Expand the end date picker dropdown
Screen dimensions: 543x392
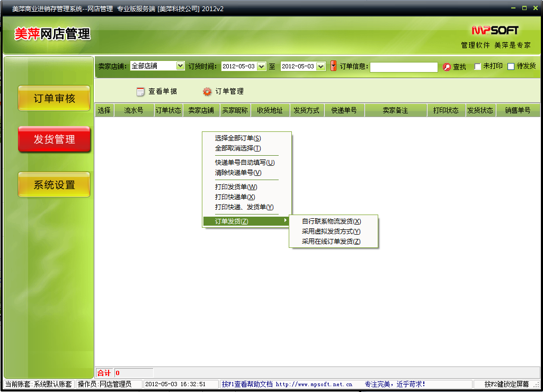(x=320, y=67)
